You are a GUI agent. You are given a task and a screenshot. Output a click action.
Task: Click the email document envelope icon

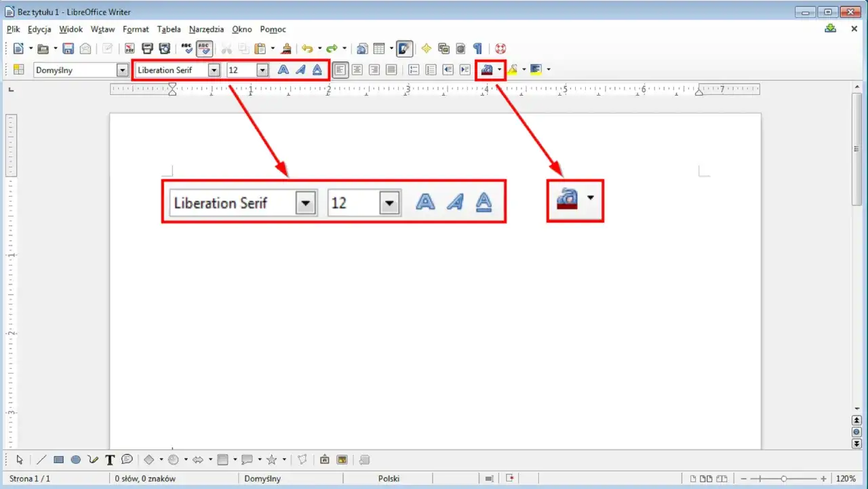click(85, 48)
